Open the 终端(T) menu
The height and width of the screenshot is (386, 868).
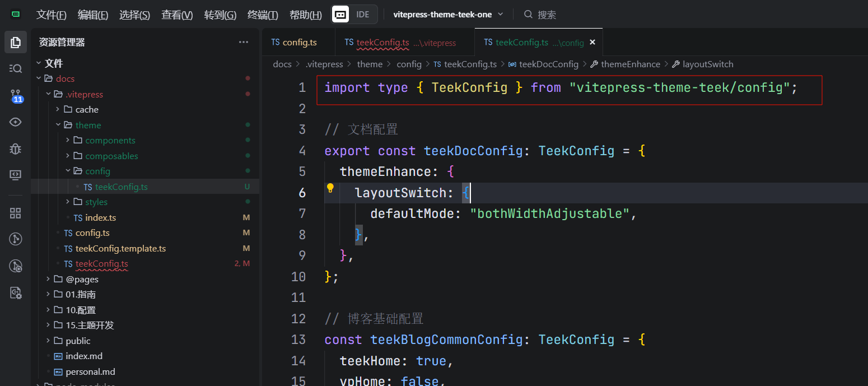coord(263,15)
